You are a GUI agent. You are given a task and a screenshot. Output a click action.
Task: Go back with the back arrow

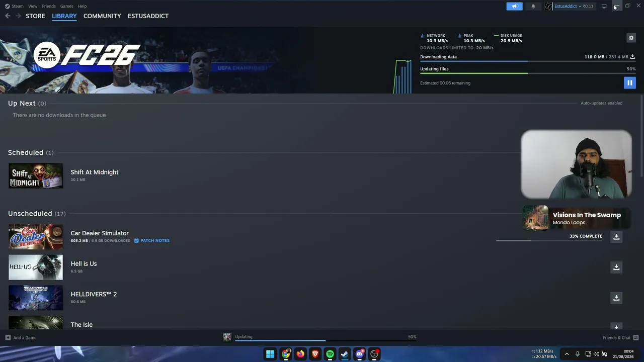(8, 16)
